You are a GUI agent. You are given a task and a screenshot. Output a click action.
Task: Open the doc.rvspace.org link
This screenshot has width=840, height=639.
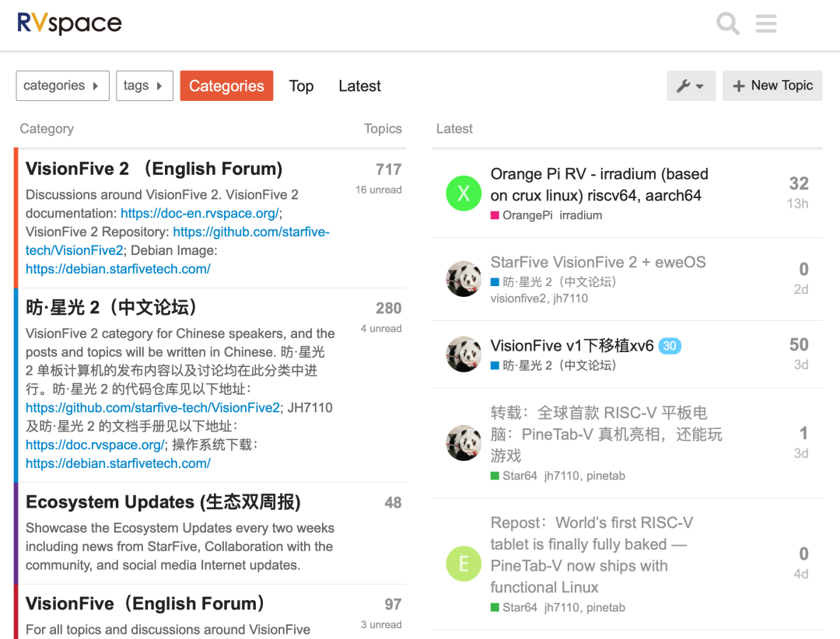95,445
